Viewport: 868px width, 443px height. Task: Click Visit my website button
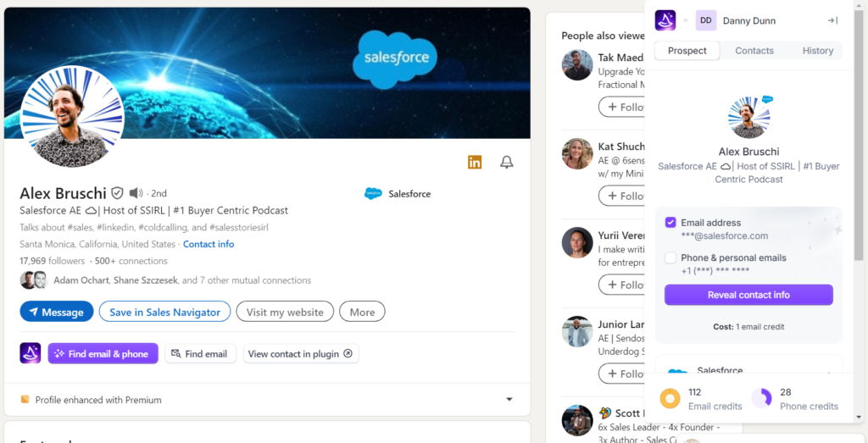tap(285, 312)
